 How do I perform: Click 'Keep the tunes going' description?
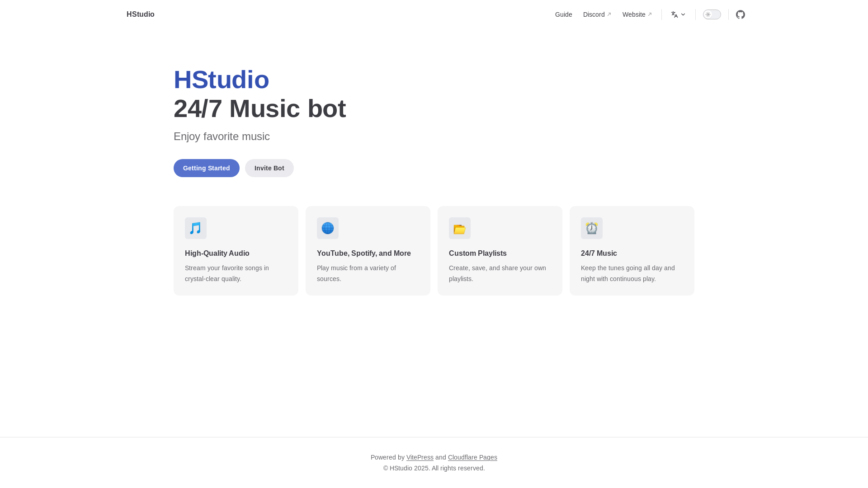[x=628, y=273]
